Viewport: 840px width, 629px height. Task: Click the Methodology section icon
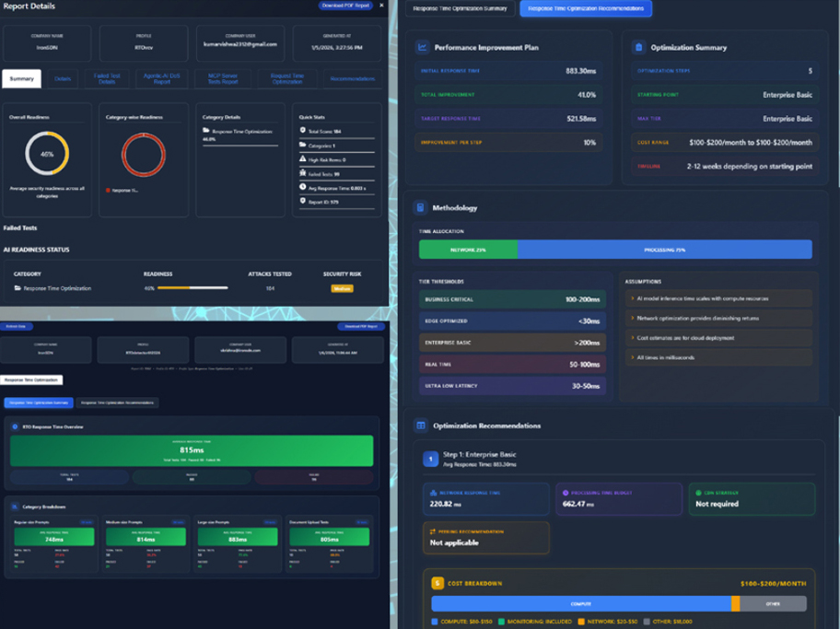point(420,208)
